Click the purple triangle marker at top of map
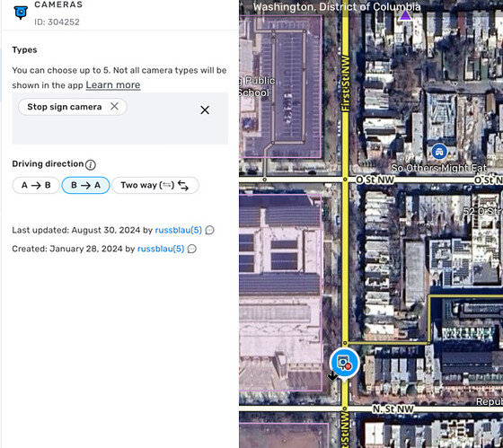 [x=405, y=15]
